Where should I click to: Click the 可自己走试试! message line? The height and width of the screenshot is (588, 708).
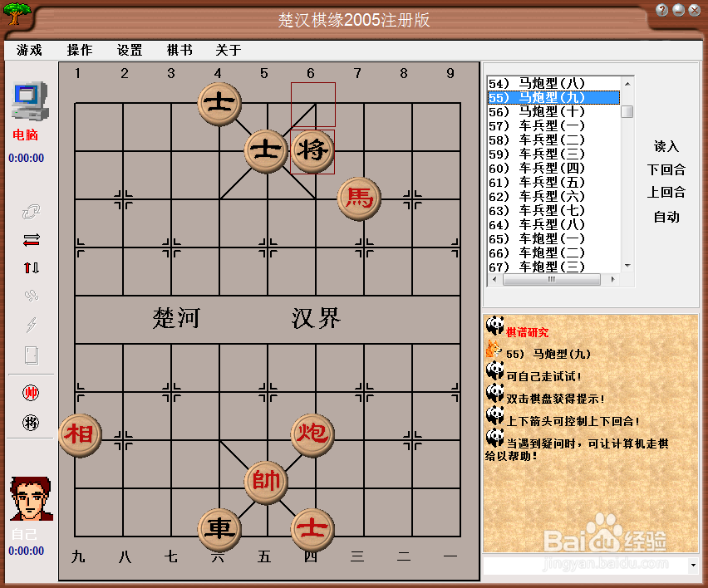point(543,376)
